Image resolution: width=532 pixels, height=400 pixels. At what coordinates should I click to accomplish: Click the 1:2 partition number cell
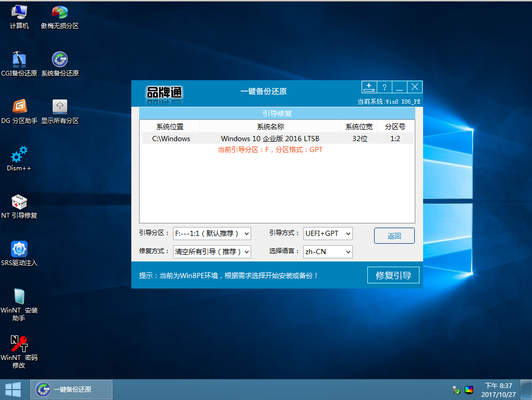[395, 139]
